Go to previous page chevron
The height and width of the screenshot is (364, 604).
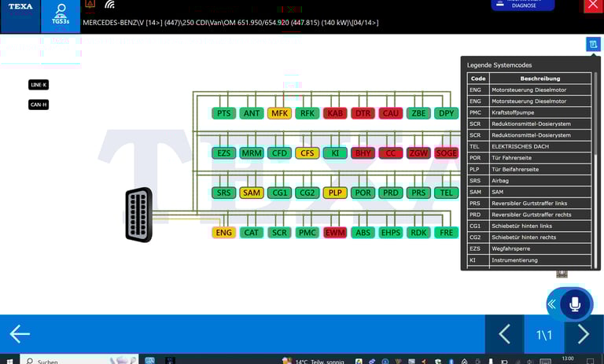(504, 334)
